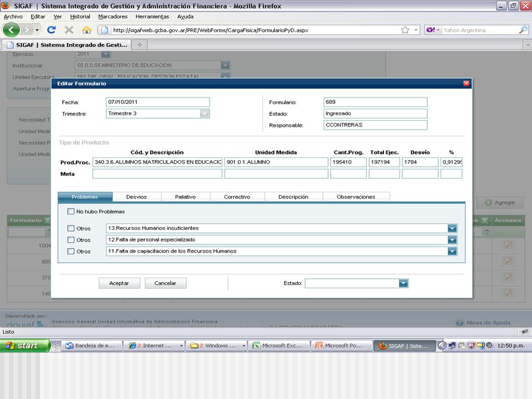This screenshot has height=399, width=532.
Task: Click the Cant.Prog. 195410 field
Action: click(349, 162)
